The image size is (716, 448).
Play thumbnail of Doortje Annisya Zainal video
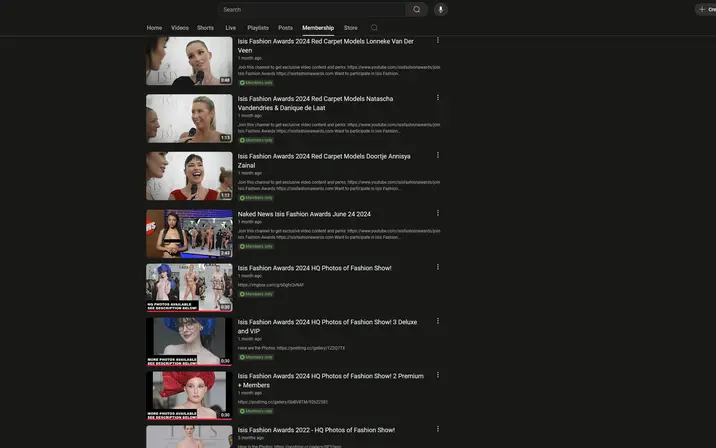(x=189, y=176)
